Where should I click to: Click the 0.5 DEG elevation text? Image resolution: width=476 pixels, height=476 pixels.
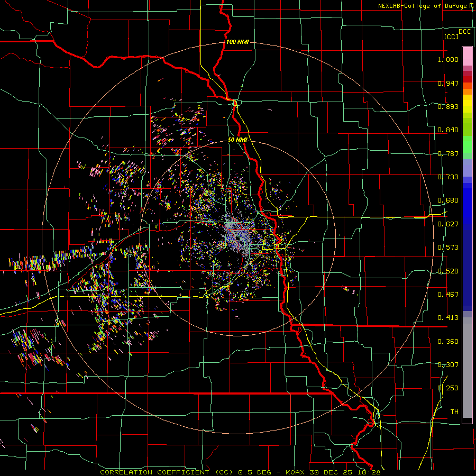pos(255,472)
